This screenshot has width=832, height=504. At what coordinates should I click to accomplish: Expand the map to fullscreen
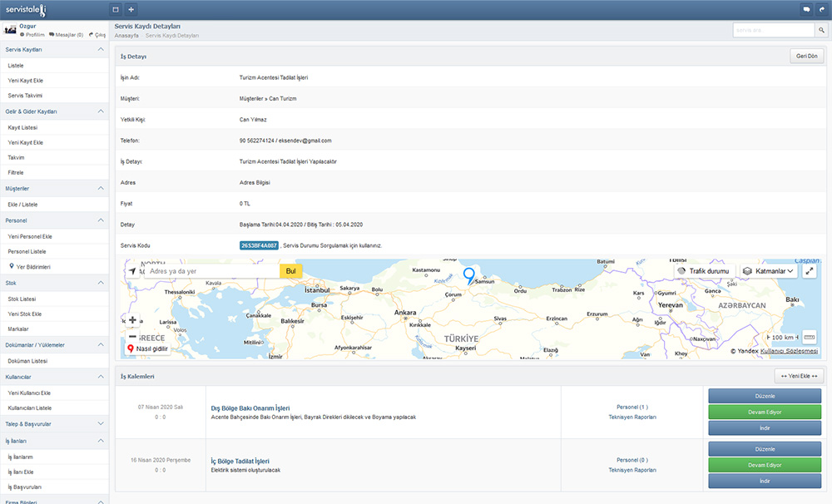tap(809, 271)
